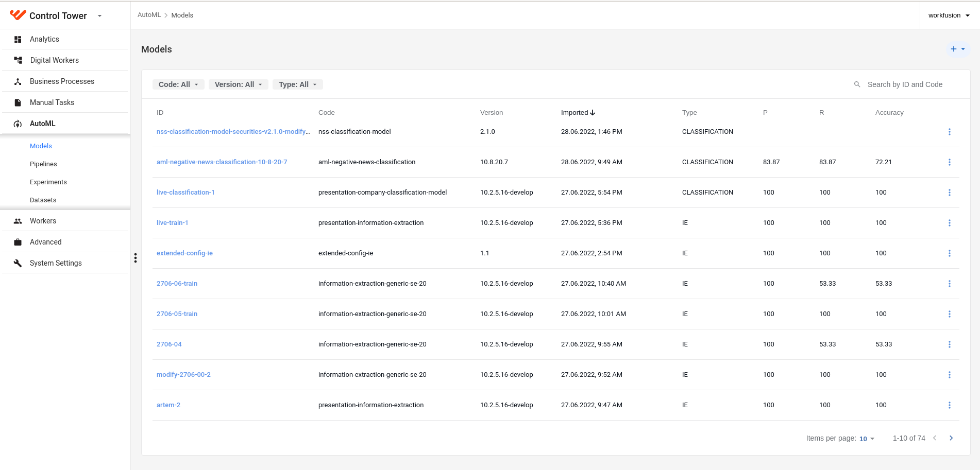Image resolution: width=980 pixels, height=470 pixels.
Task: Open the 2706-05-train model link
Action: (x=177, y=314)
